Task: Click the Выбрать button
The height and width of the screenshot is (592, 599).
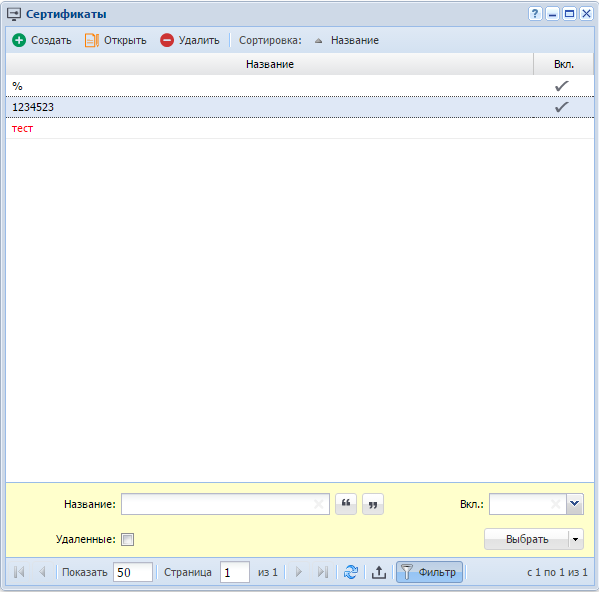Action: [x=527, y=539]
